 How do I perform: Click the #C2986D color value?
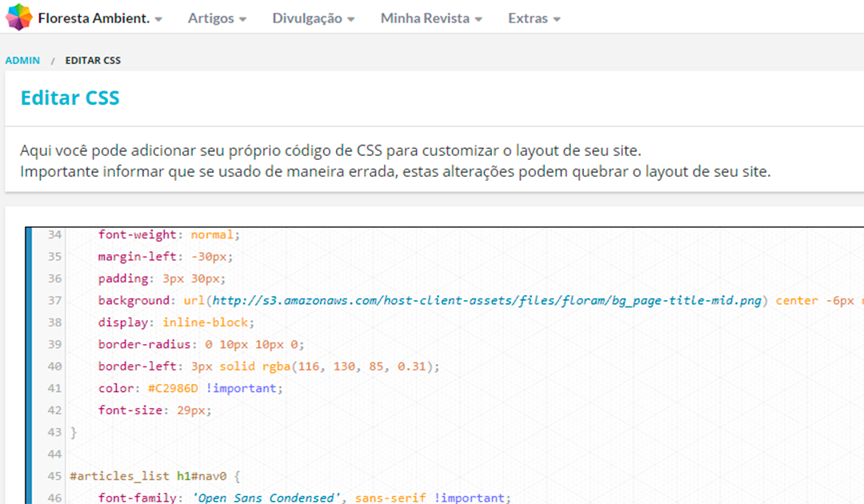click(x=173, y=389)
